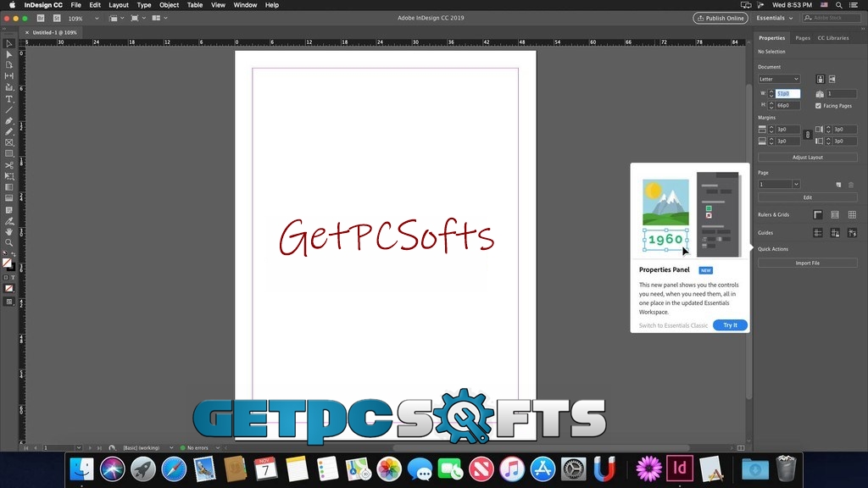The image size is (868, 488).
Task: Select the Line tool
Action: click(x=8, y=109)
